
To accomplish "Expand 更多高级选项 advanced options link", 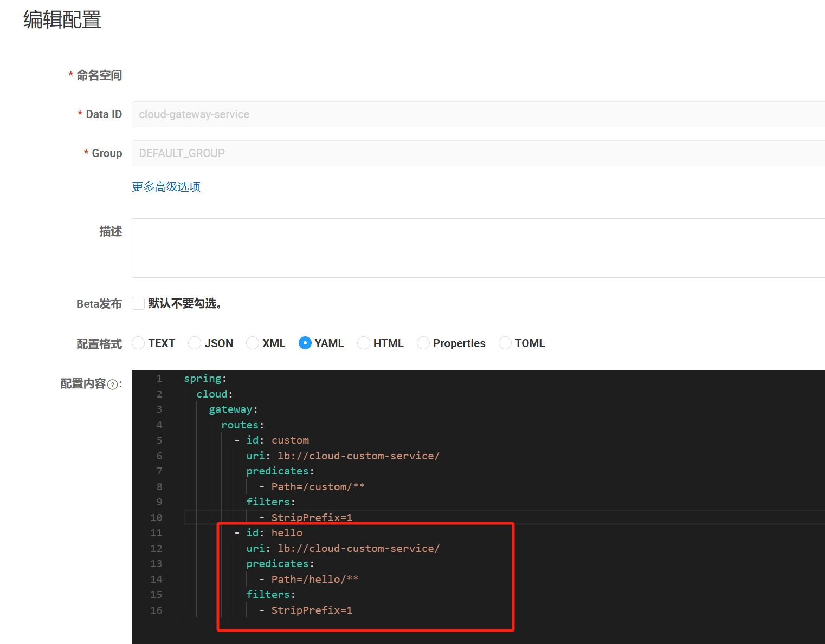I will pos(166,187).
